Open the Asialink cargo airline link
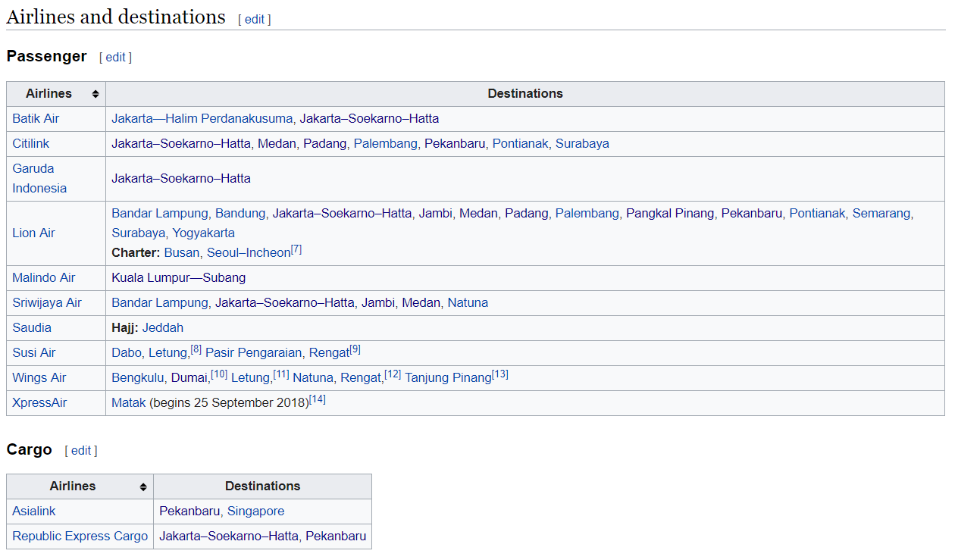Image resolution: width=955 pixels, height=560 pixels. (34, 512)
